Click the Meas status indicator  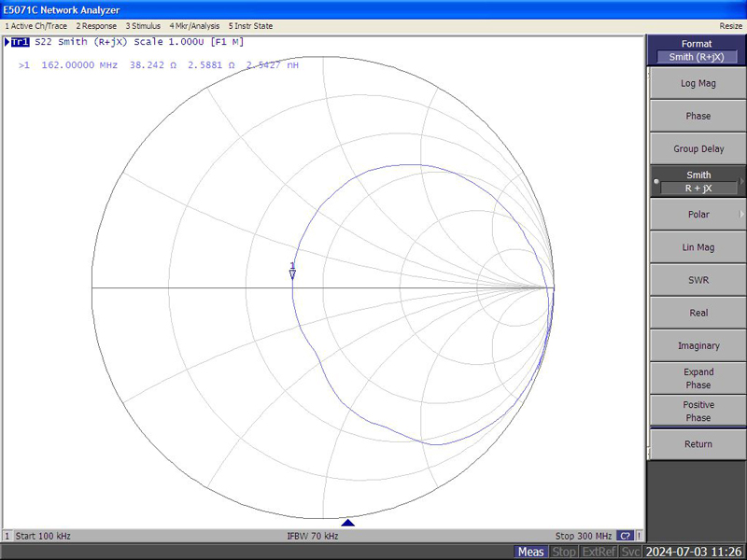(x=530, y=552)
